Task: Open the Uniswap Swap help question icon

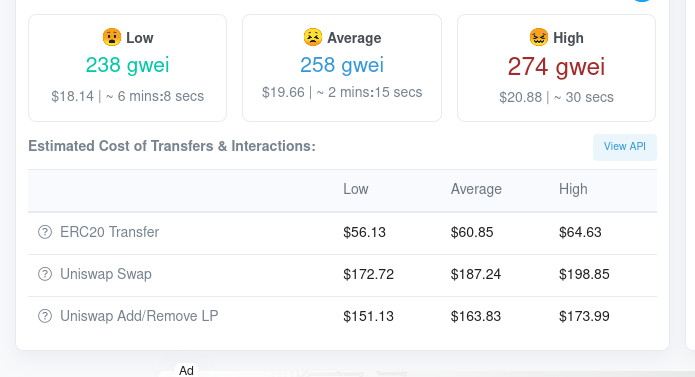Action: tap(45, 274)
